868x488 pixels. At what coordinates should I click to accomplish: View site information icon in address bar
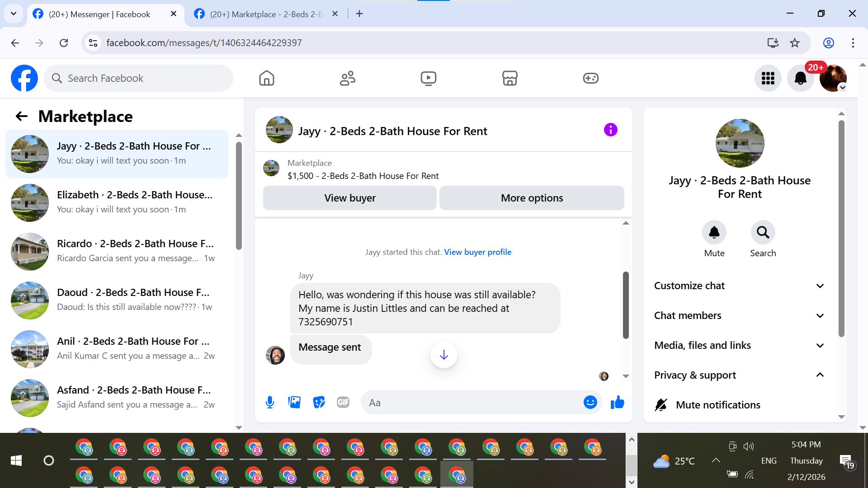pyautogui.click(x=93, y=43)
